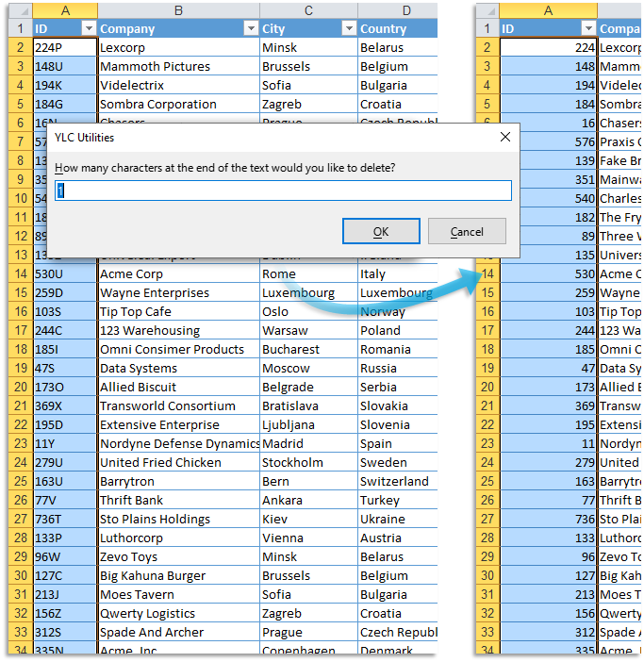Image resolution: width=644 pixels, height=662 pixels.
Task: Select cell with 736 in right sheet
Action: click(x=548, y=519)
